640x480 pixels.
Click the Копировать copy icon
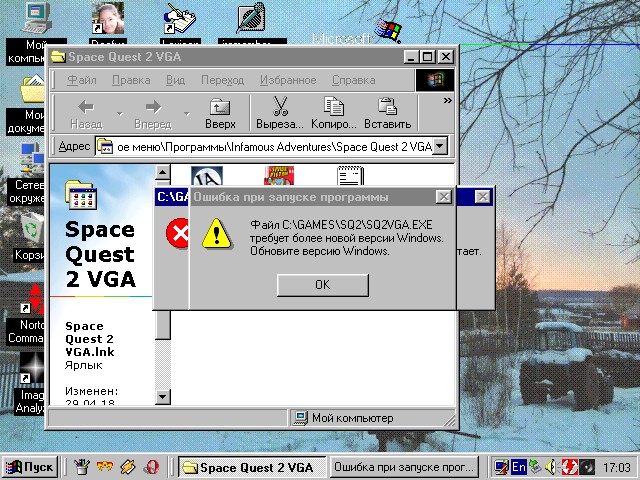(x=333, y=106)
